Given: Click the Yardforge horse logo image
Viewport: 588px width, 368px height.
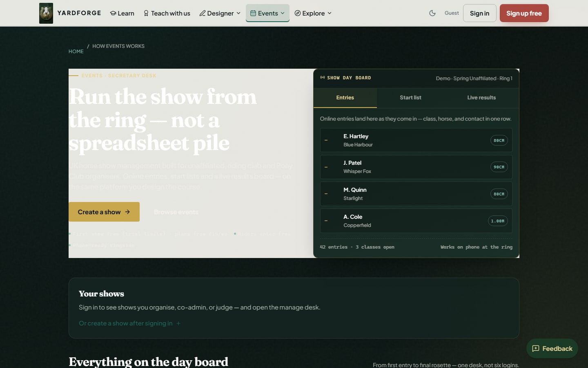Looking at the screenshot, I should pyautogui.click(x=46, y=13).
